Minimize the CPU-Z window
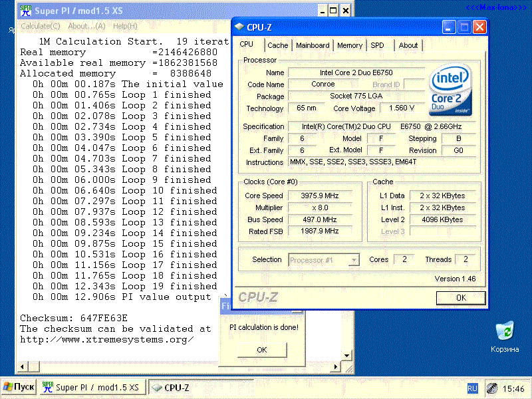The height and width of the screenshot is (399, 532). [449, 27]
